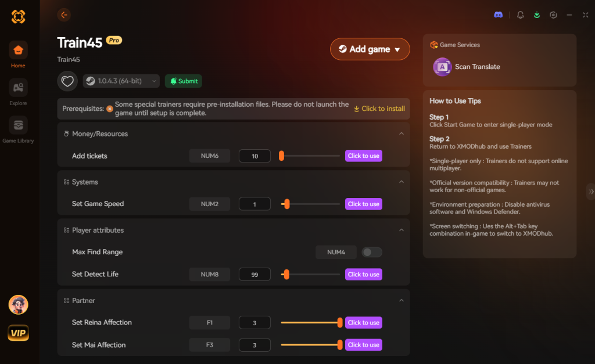Click the NUM2 hotkey for Game Speed
Viewport: 595px width, 364px height.
coord(209,204)
